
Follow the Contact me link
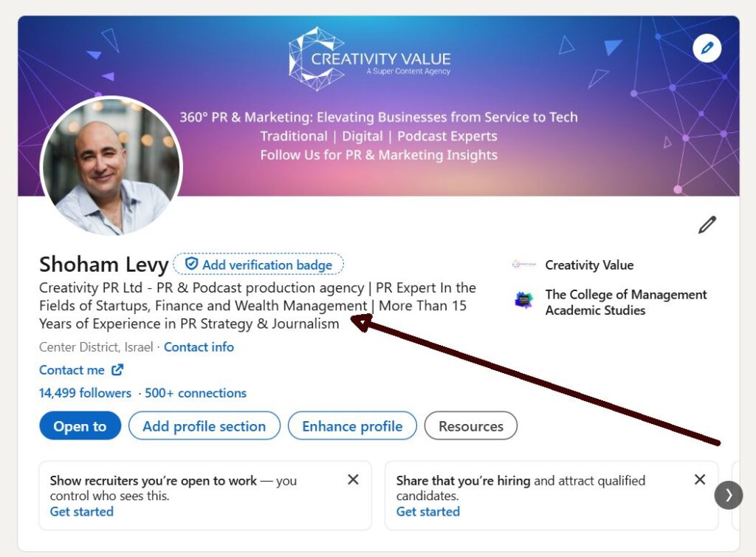(72, 370)
